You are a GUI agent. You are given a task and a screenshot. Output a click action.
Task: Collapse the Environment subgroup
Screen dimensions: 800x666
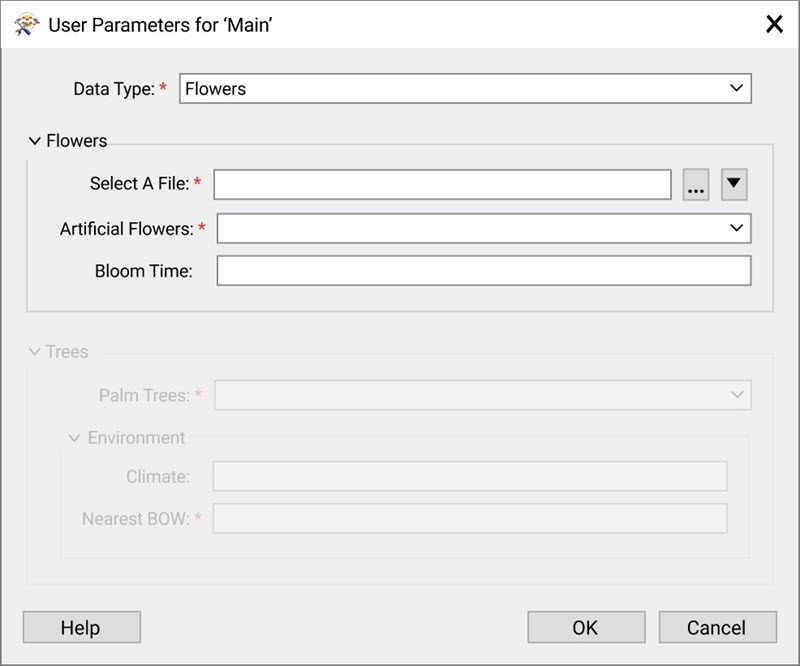tap(74, 438)
